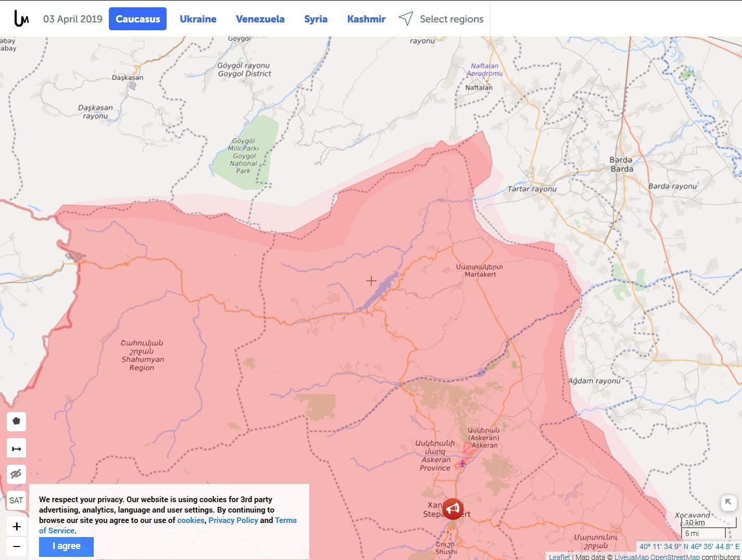Switch to SAT satellite view
Image resolution: width=742 pixels, height=560 pixels.
[16, 501]
